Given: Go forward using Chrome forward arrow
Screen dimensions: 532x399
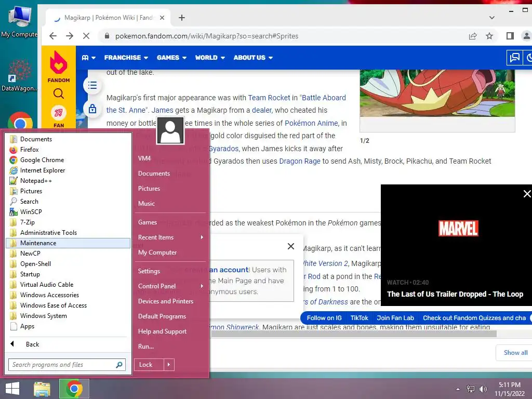Looking at the screenshot, I should pos(70,36).
